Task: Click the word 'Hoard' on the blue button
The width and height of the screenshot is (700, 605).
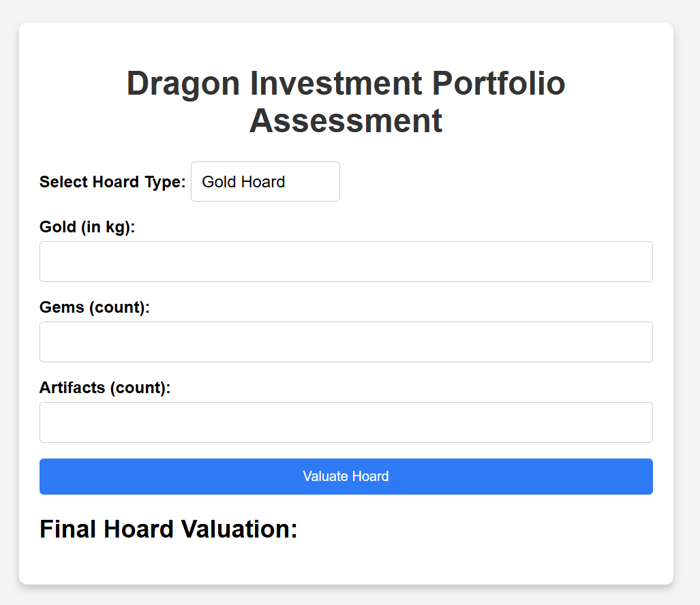Action: point(370,476)
